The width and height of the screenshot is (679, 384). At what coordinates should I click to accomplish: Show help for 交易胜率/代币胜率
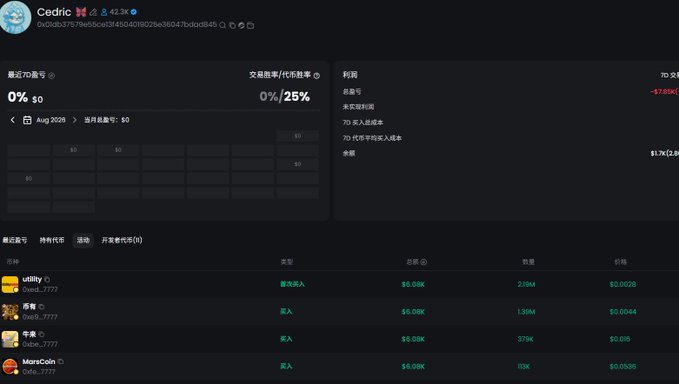pos(317,75)
